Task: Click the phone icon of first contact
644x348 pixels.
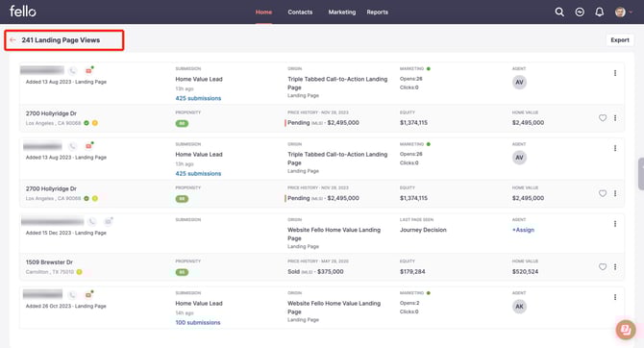Action: coord(73,71)
